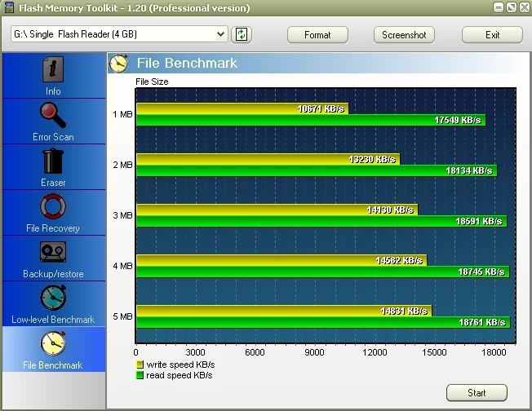Click the 18745 KB/s read speed value
The width and height of the screenshot is (532, 411).
(481, 272)
